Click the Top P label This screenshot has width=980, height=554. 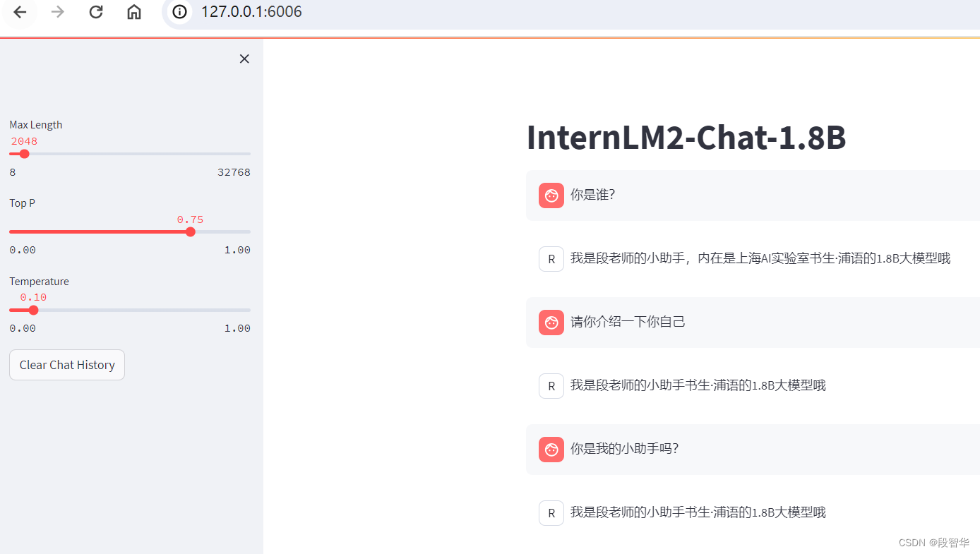(x=23, y=203)
